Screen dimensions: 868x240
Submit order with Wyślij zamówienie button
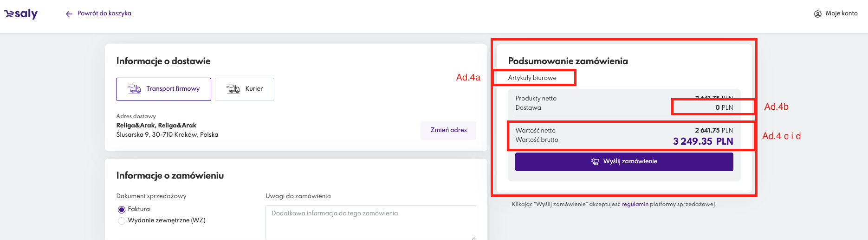pyautogui.click(x=624, y=162)
